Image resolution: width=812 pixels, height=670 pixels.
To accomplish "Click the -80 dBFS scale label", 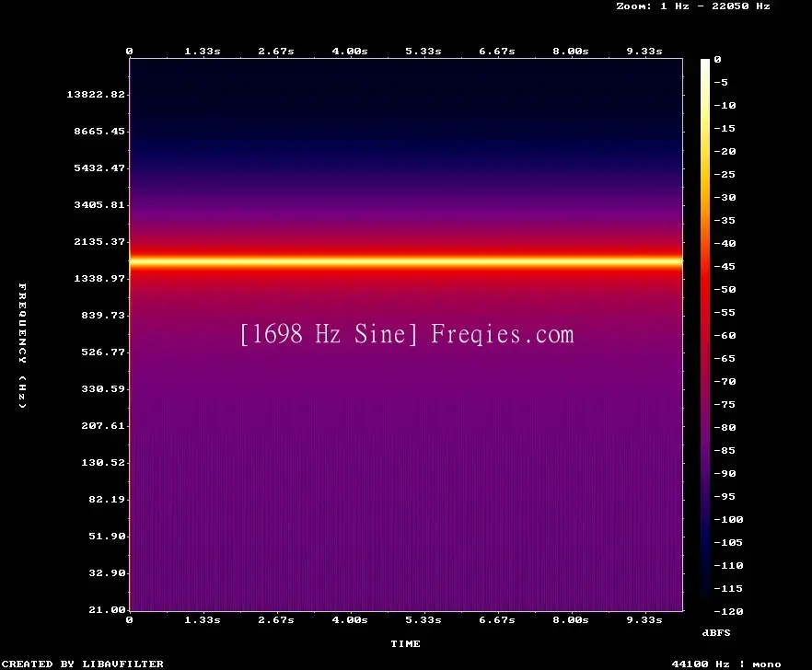I will click(725, 427).
